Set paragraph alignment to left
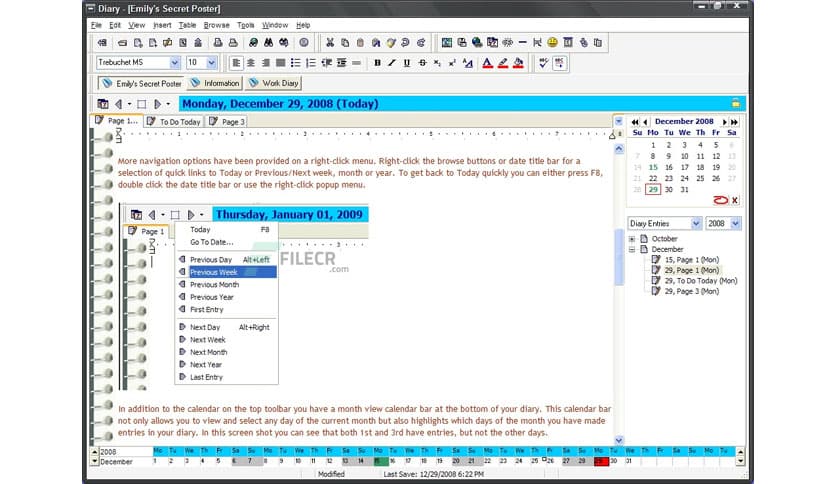Viewport: 836px width, 484px height. (236, 63)
